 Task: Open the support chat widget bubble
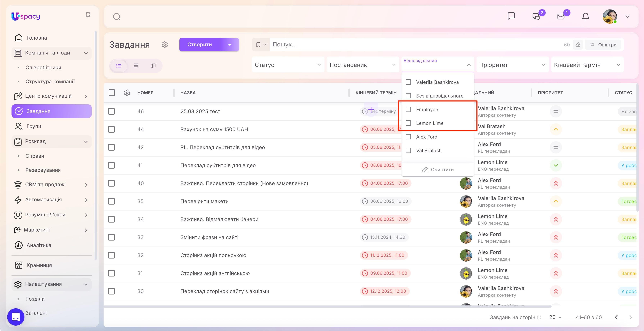click(16, 317)
